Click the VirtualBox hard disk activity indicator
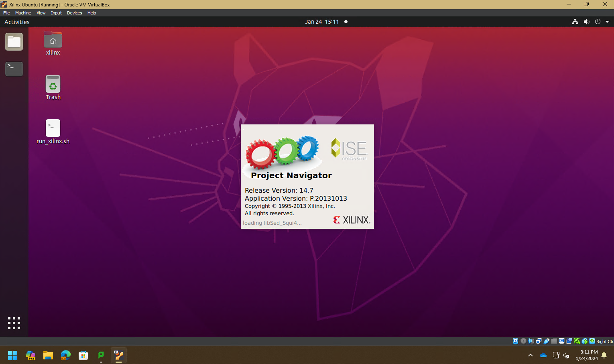 tap(516, 341)
